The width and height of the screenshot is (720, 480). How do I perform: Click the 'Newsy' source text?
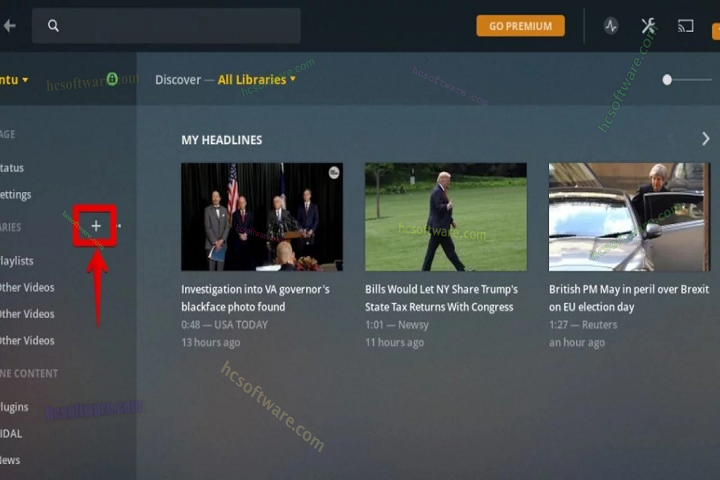pos(413,325)
